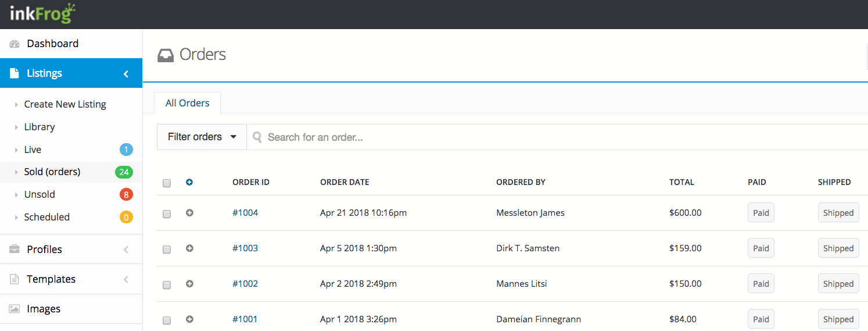The image size is (868, 331).
Task: Click the inkFrog logo
Action: tap(43, 14)
